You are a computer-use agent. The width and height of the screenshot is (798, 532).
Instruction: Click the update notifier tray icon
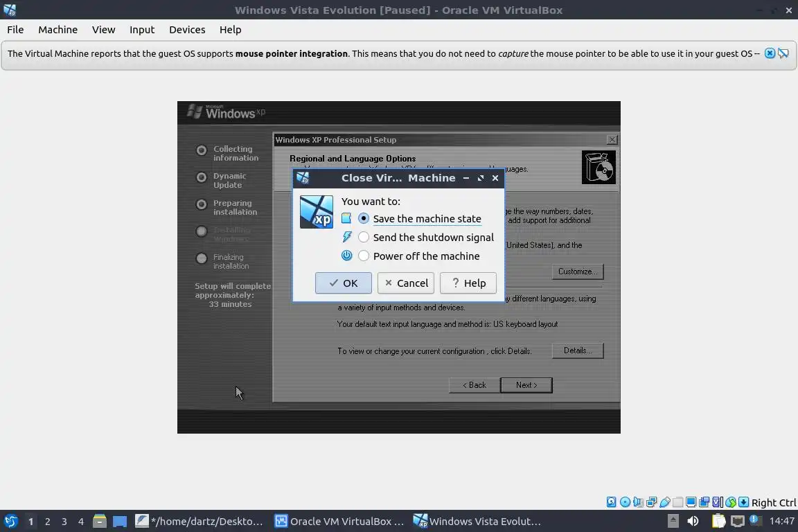click(x=756, y=520)
